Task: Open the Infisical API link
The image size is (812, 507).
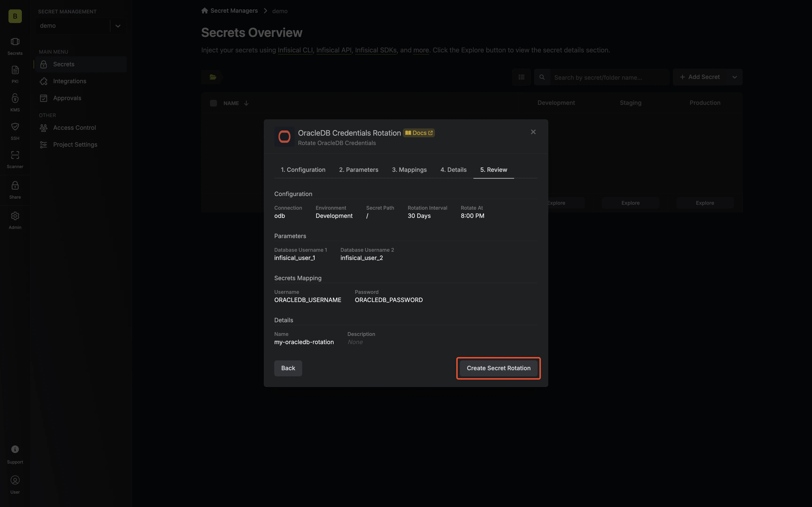Action: click(x=334, y=50)
